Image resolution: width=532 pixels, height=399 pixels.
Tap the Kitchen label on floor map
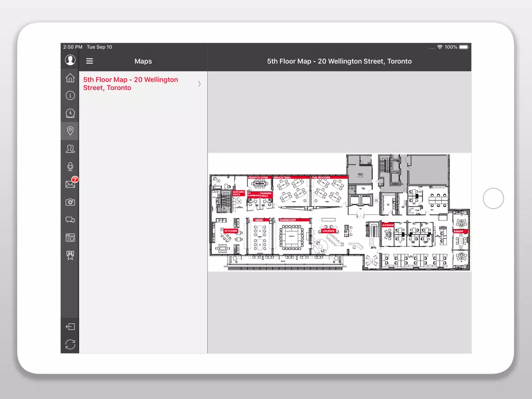231,231
